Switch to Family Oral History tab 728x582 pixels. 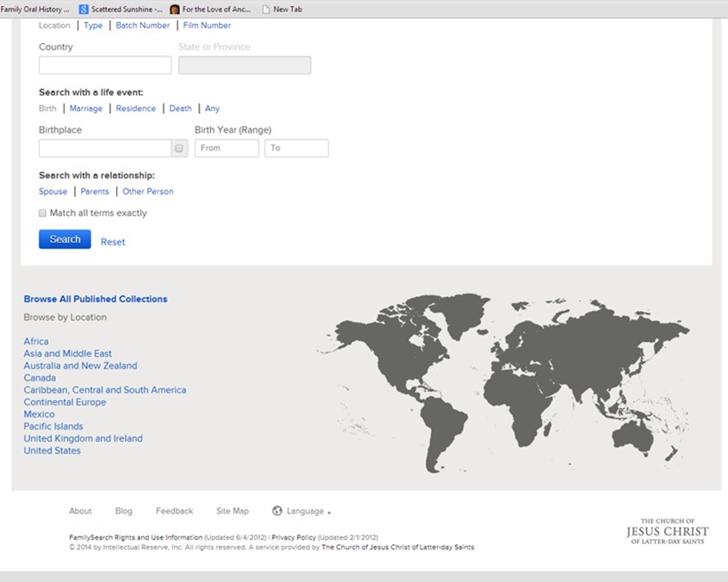tap(34, 9)
